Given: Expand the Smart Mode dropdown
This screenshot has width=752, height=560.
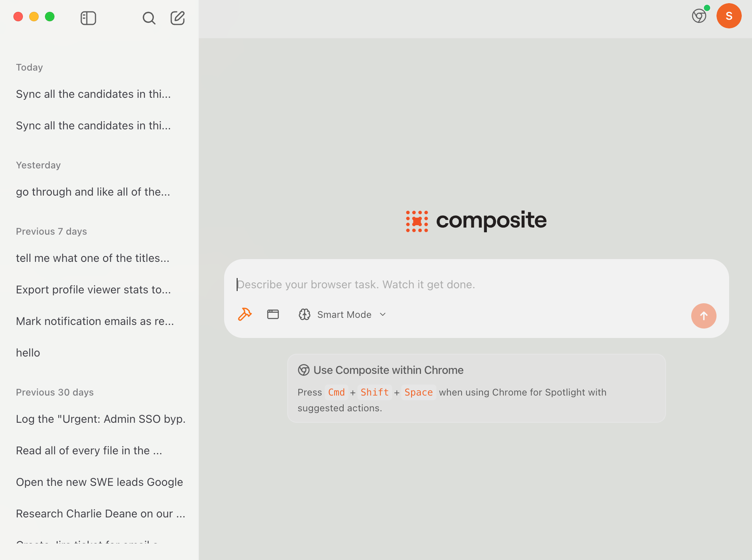Looking at the screenshot, I should [342, 315].
